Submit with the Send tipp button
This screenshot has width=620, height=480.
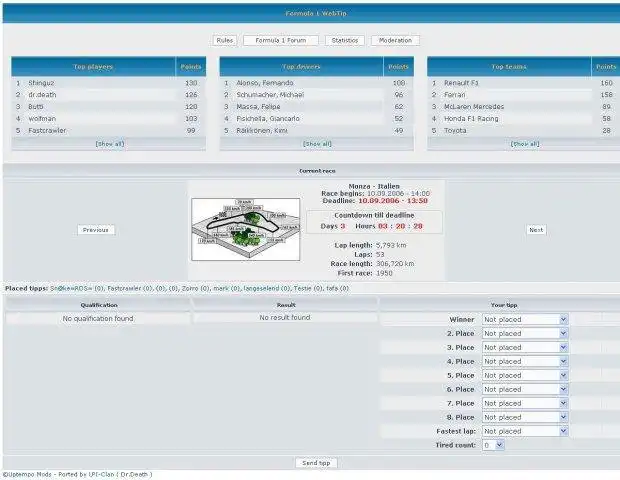(x=316, y=463)
